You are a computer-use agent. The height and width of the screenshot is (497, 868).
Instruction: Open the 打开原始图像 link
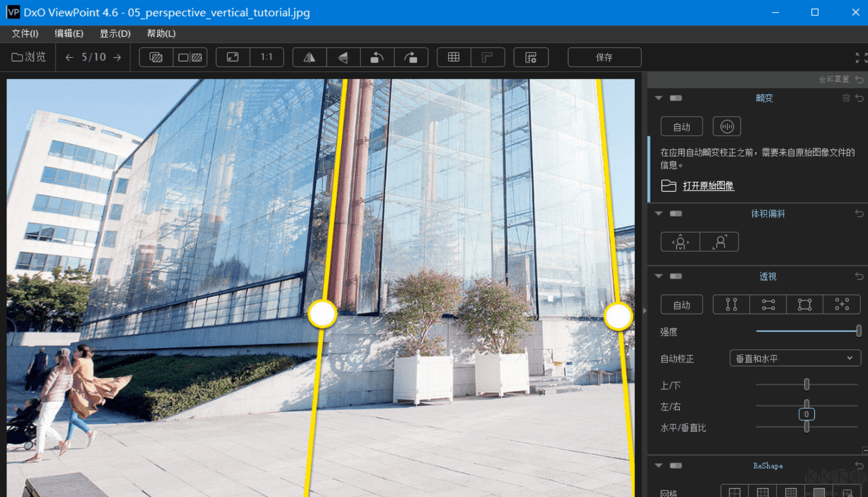tap(708, 186)
